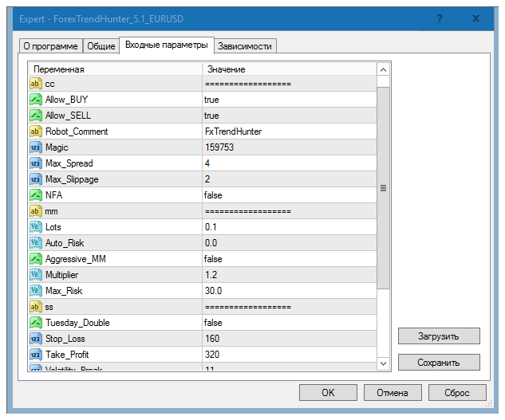
Task: Click the Сохранить button
Action: point(439,362)
